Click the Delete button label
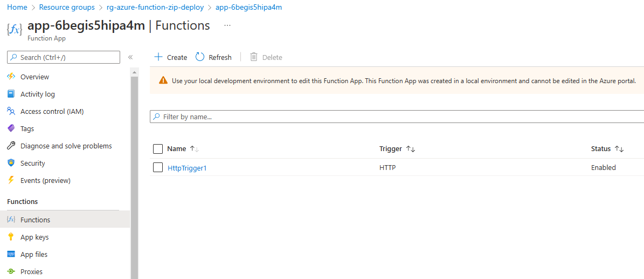 [x=272, y=58]
